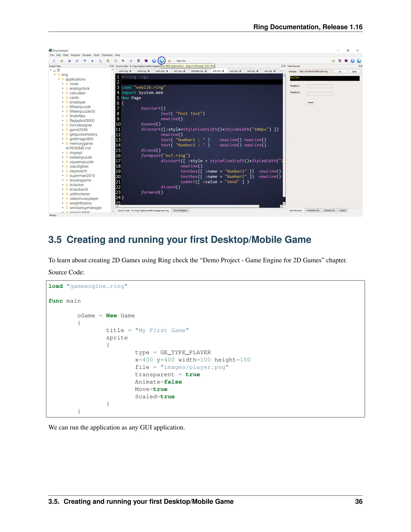The image size is (411, 532).
Task: Click the New file toolbar icon
Action: pyautogui.click(x=54, y=61)
